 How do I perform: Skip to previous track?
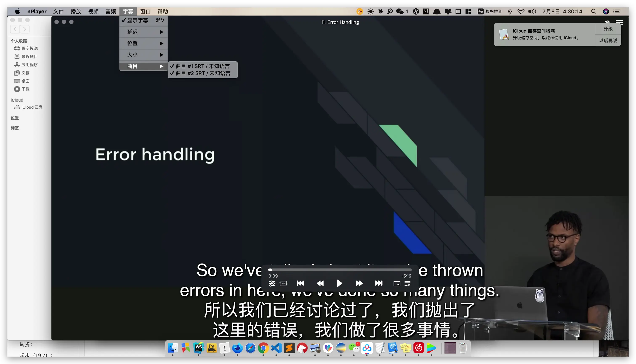coord(301,283)
